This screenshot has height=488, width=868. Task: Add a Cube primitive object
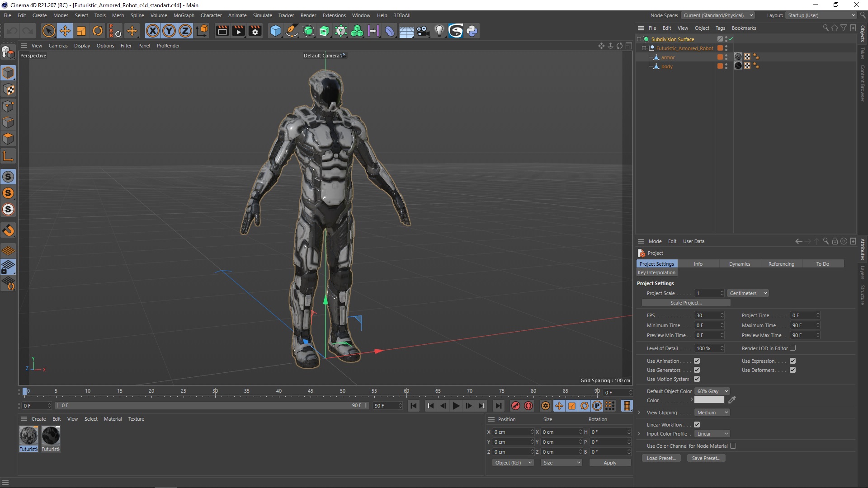click(x=275, y=31)
